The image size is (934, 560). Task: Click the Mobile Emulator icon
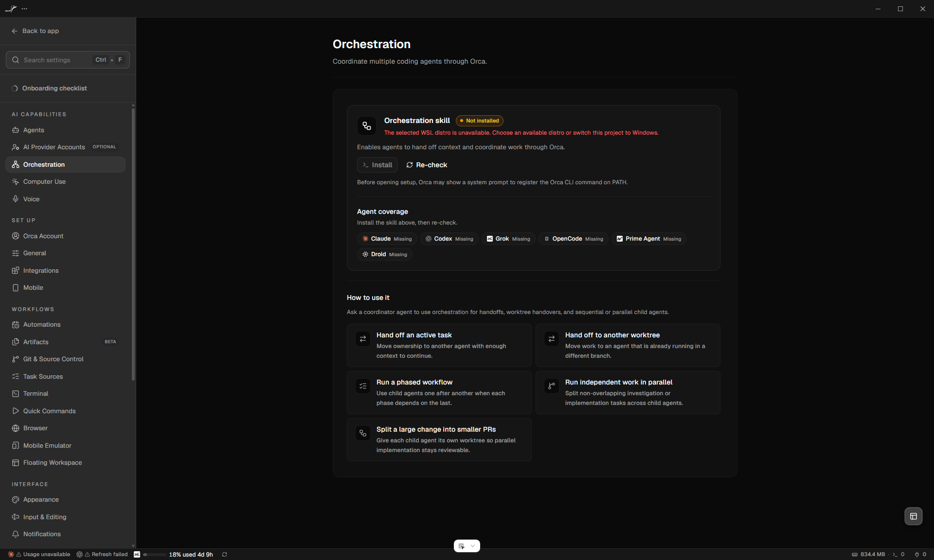(16, 446)
